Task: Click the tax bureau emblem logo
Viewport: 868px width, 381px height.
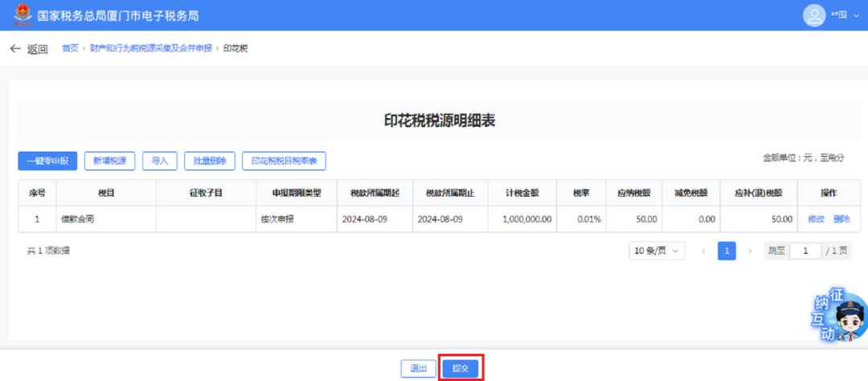Action: pyautogui.click(x=23, y=15)
